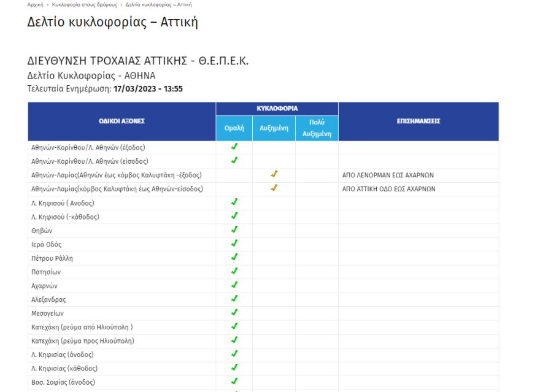Click the ΚΥΚΛΟΦΟΡΙΑ header bar
This screenshot has height=392, width=540.
[x=277, y=107]
